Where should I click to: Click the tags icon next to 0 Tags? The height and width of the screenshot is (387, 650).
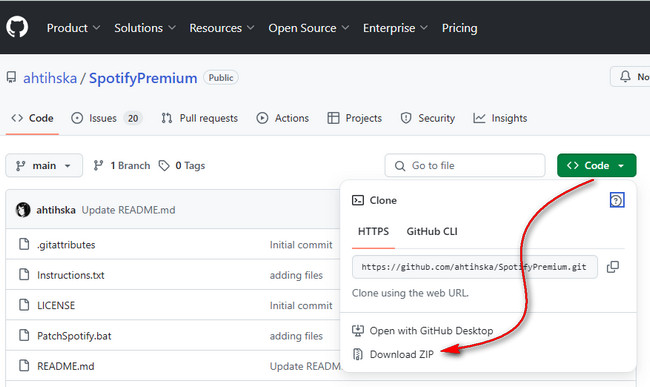pyautogui.click(x=164, y=166)
